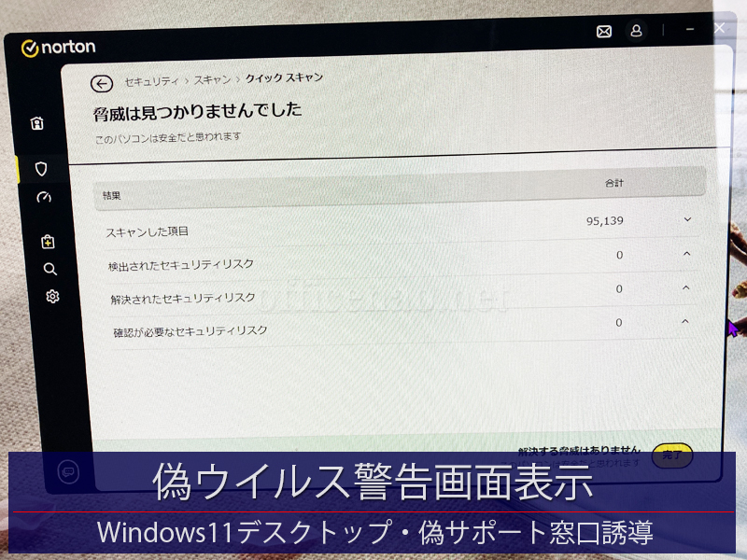Collapse the 解決されたセキュリティリスク row chevron
747x560 pixels.
tap(686, 287)
